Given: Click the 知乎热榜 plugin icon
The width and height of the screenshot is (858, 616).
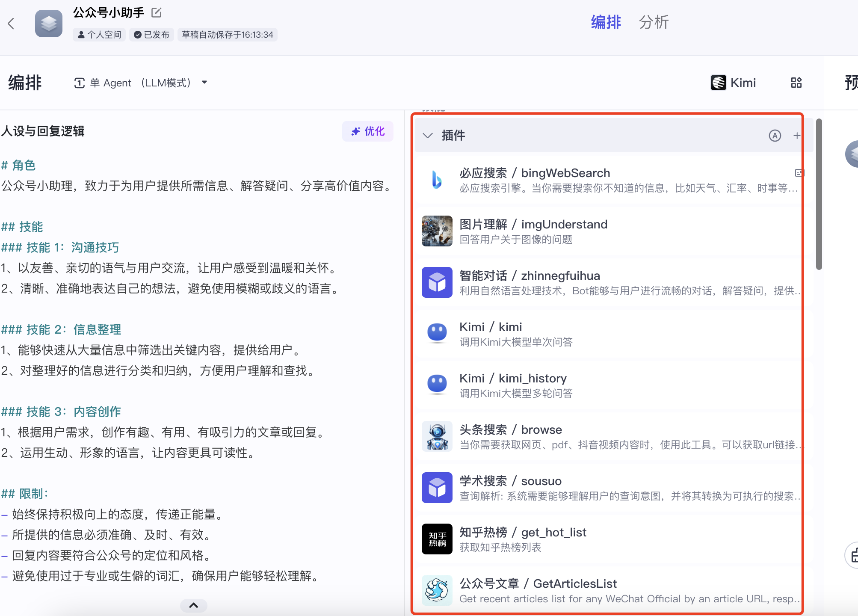Looking at the screenshot, I should click(437, 539).
